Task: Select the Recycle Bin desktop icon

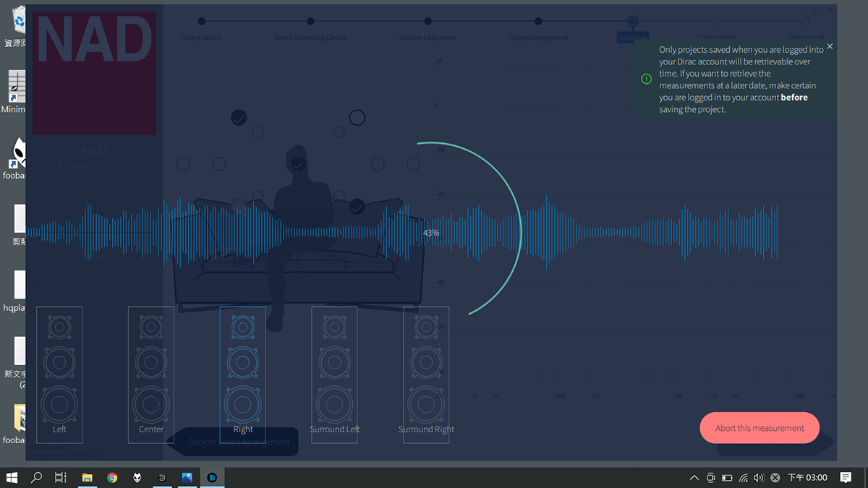Action: click(15, 27)
